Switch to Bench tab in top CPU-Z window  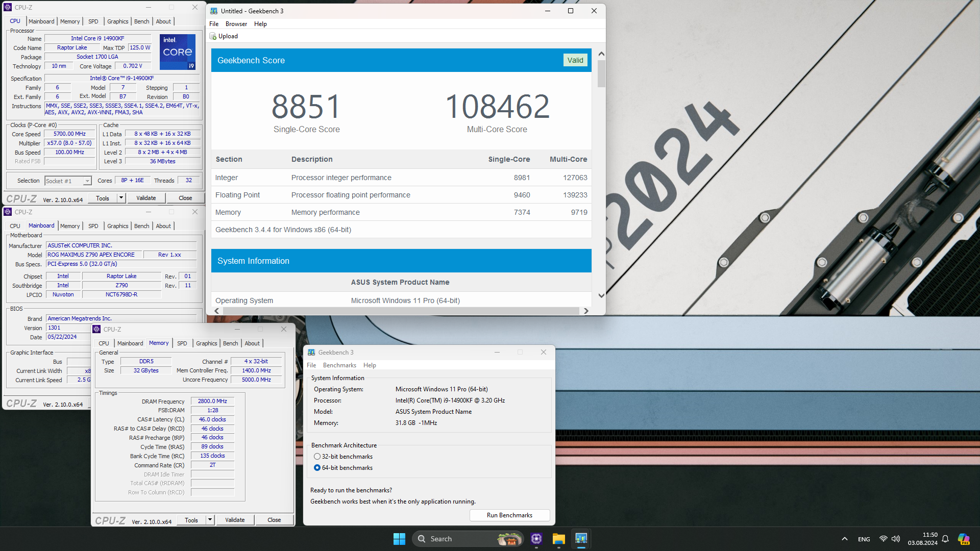click(x=142, y=21)
